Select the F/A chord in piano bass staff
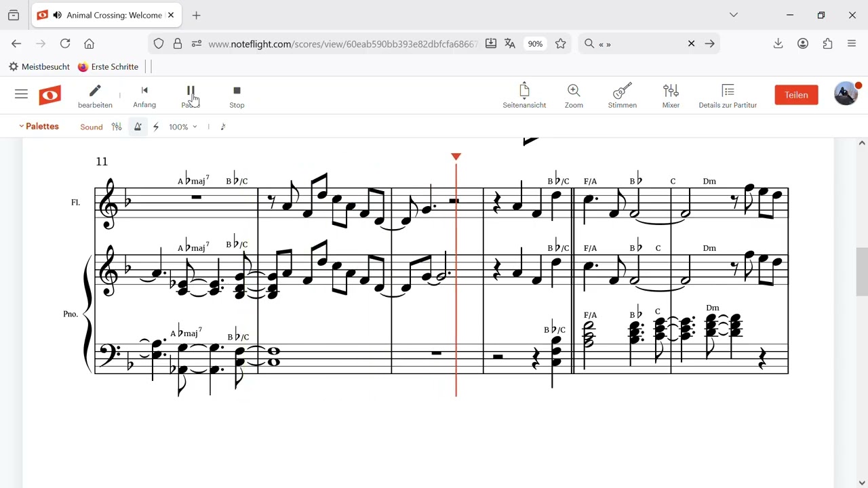This screenshot has height=488, width=868. pos(590,315)
